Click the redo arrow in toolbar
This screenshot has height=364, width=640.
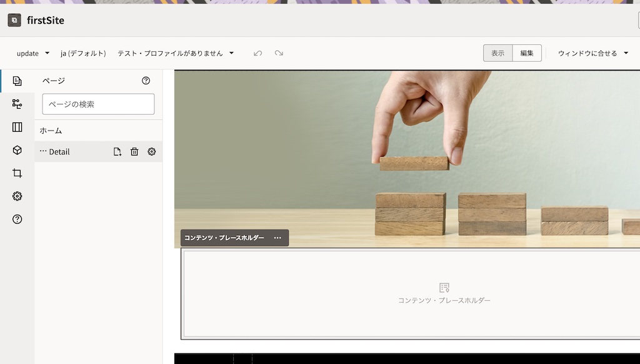279,53
